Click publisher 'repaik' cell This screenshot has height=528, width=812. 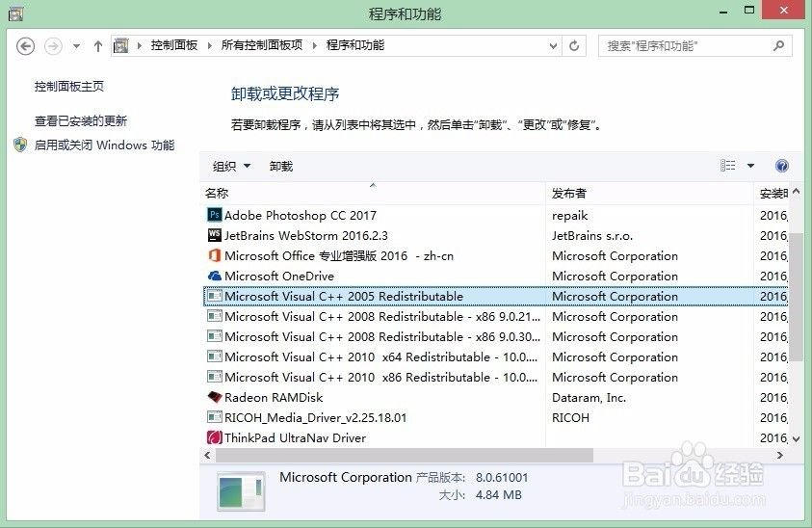(569, 216)
